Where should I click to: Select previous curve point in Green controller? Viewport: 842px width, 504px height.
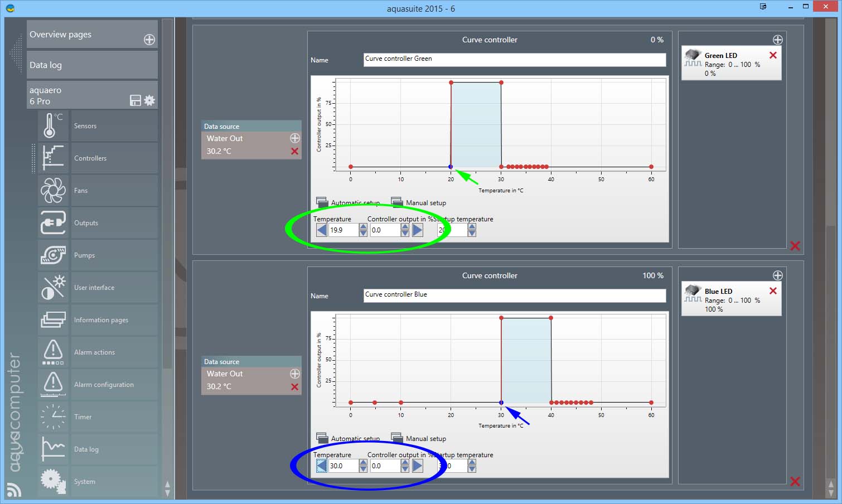tap(322, 230)
